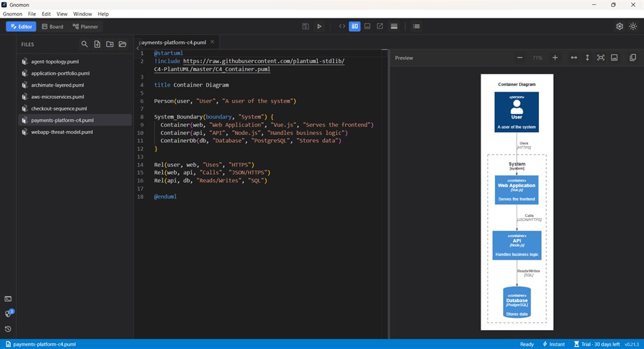Create a new file icon

pos(98,44)
